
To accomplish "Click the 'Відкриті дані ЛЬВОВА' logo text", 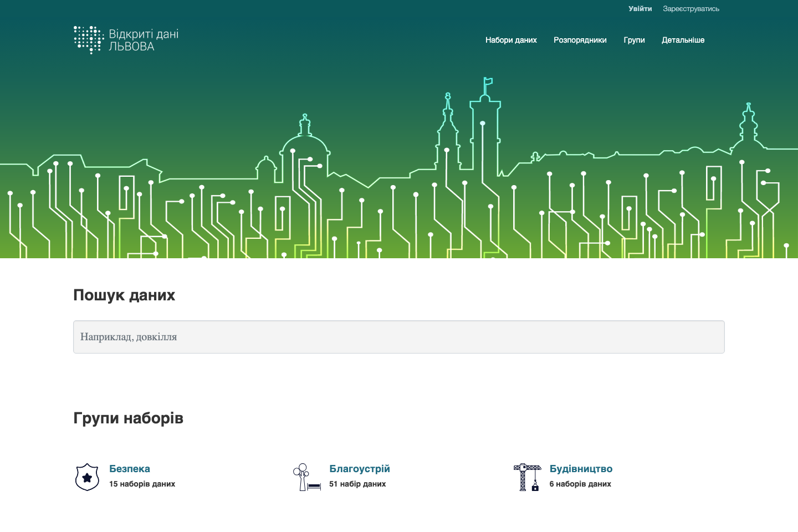I will 145,39.
